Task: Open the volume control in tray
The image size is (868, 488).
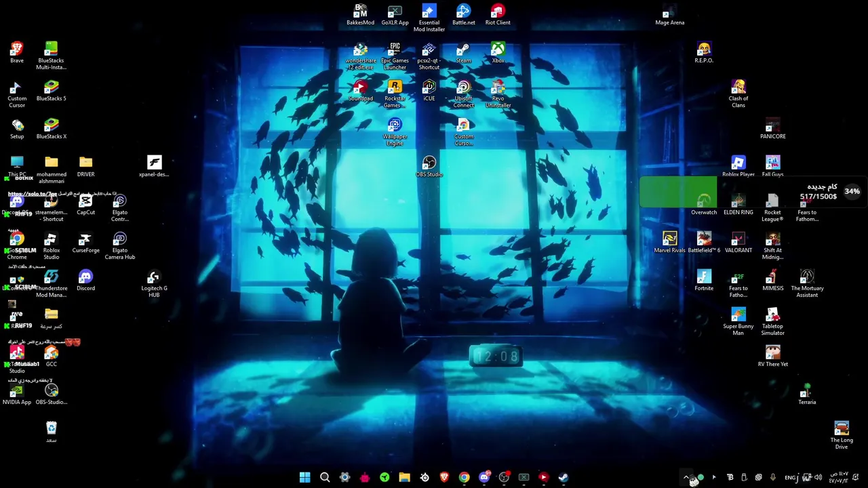Action: click(x=818, y=477)
